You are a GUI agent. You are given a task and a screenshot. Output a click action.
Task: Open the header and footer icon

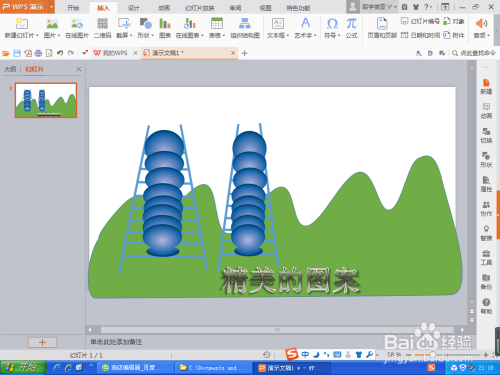pos(382,24)
